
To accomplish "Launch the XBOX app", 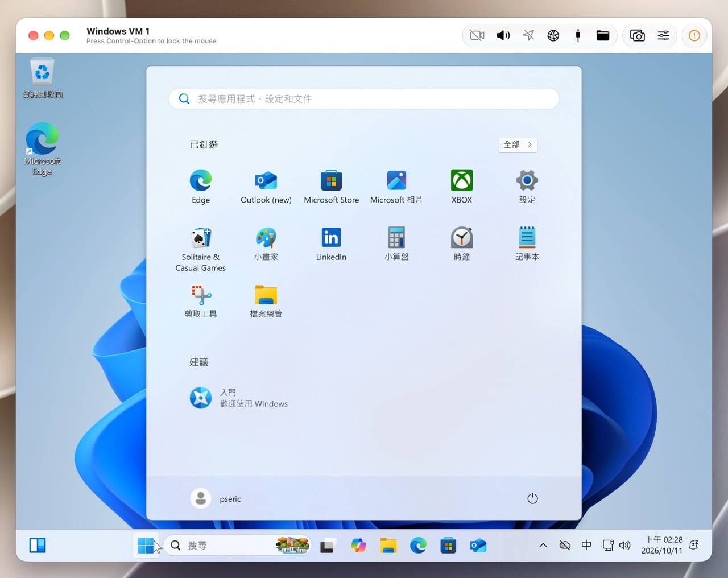I will pyautogui.click(x=462, y=187).
